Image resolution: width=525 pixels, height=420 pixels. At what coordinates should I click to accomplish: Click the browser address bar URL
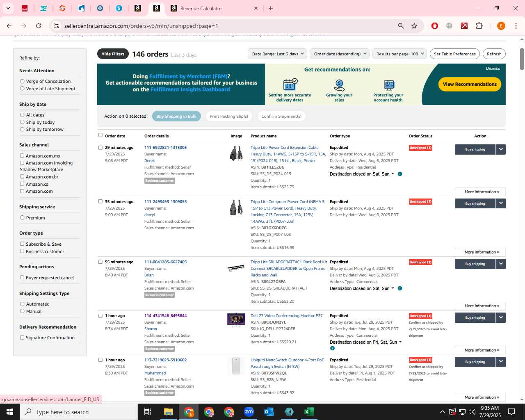pyautogui.click(x=141, y=26)
